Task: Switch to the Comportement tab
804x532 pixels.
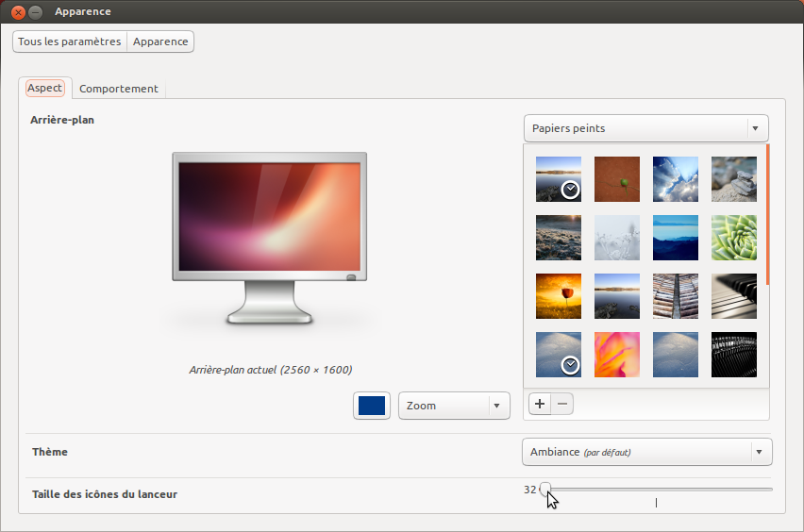Action: coord(118,89)
